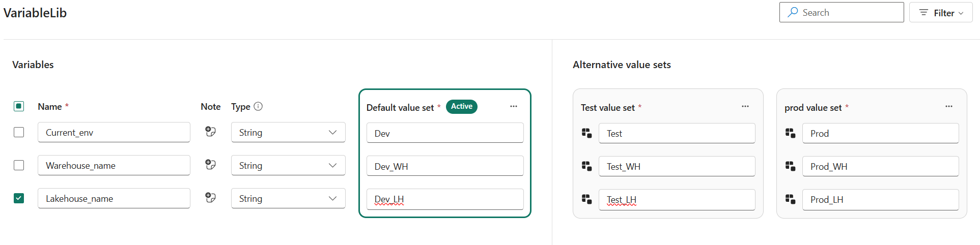Add a note for Lakehouse_name variable

tap(210, 198)
